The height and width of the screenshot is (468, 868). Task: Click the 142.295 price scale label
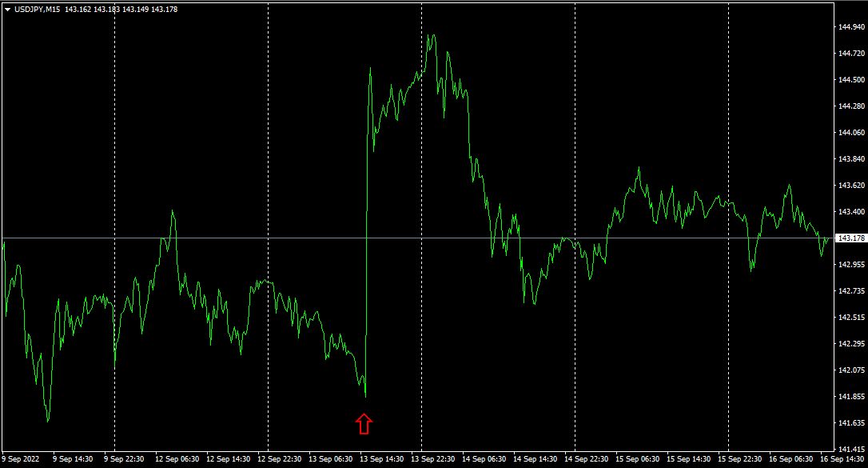point(851,343)
